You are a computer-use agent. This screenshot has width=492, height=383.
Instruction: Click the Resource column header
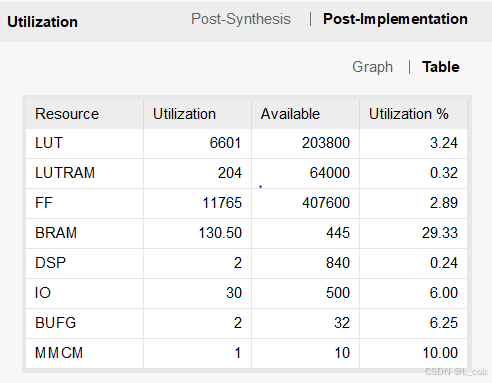[x=85, y=114]
